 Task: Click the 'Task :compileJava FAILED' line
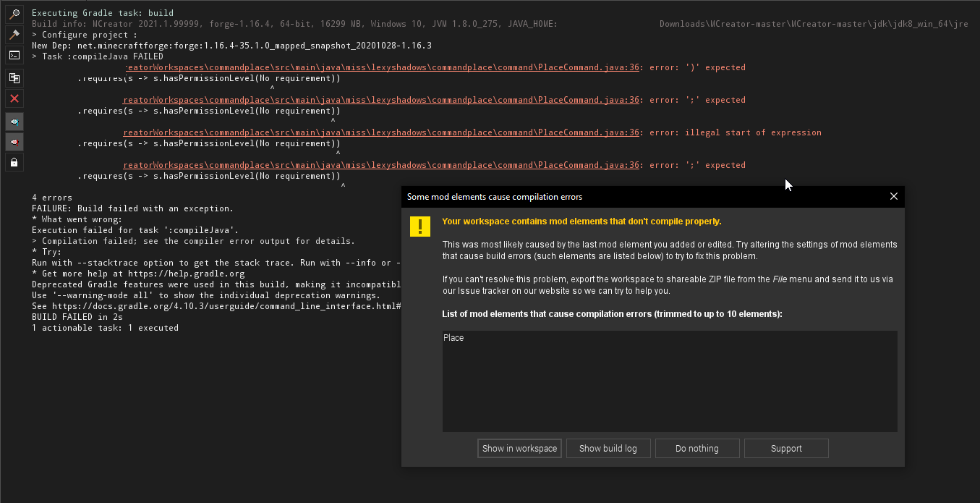click(98, 56)
